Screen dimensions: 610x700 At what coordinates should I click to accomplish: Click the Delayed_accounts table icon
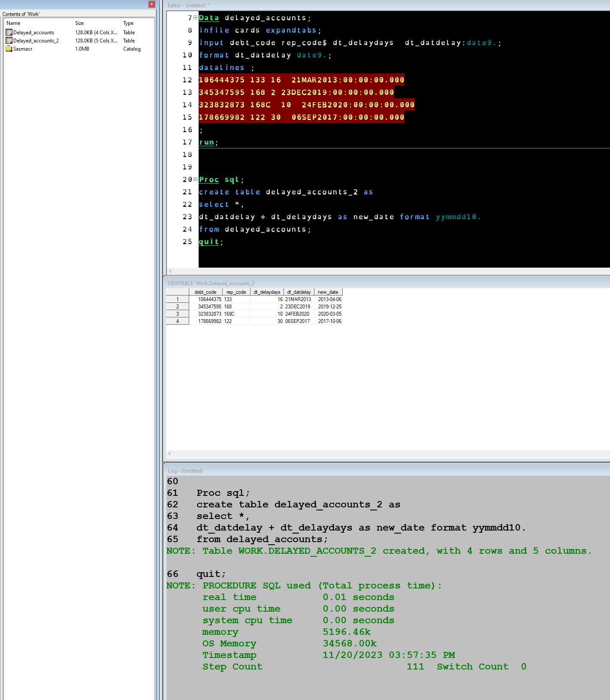point(9,33)
